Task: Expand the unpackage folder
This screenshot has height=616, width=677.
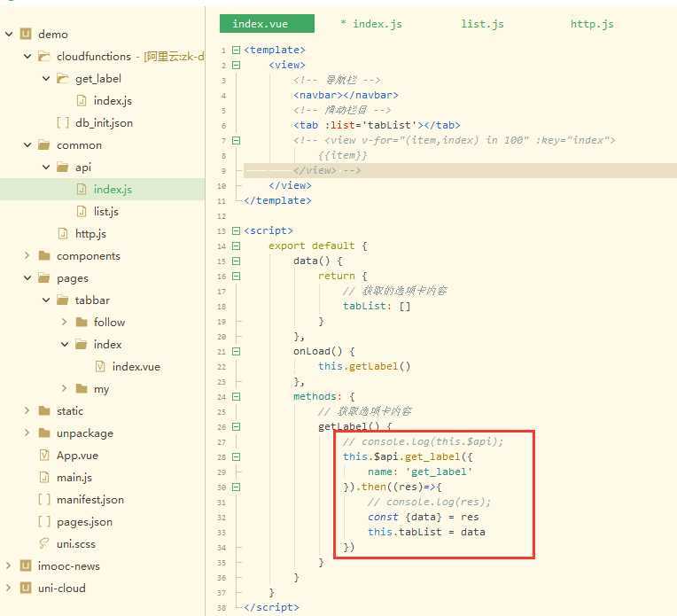Action: pos(27,433)
